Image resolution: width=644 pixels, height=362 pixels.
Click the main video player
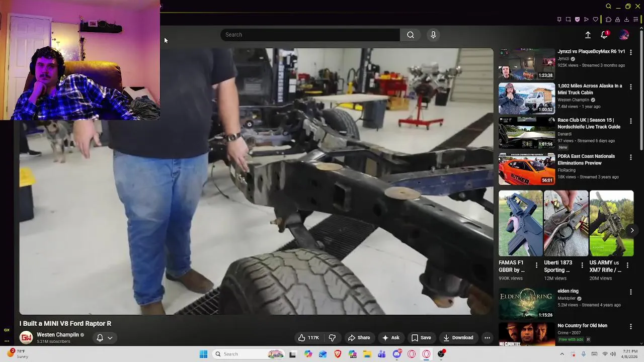257,182
